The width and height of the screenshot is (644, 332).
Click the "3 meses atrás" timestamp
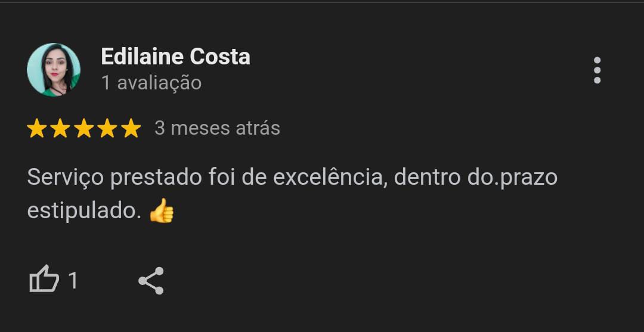[x=217, y=128]
